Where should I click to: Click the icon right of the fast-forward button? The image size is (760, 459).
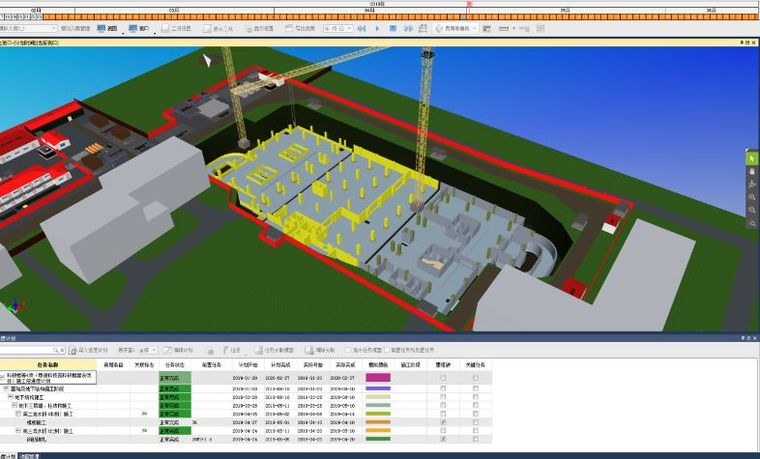coord(423,29)
